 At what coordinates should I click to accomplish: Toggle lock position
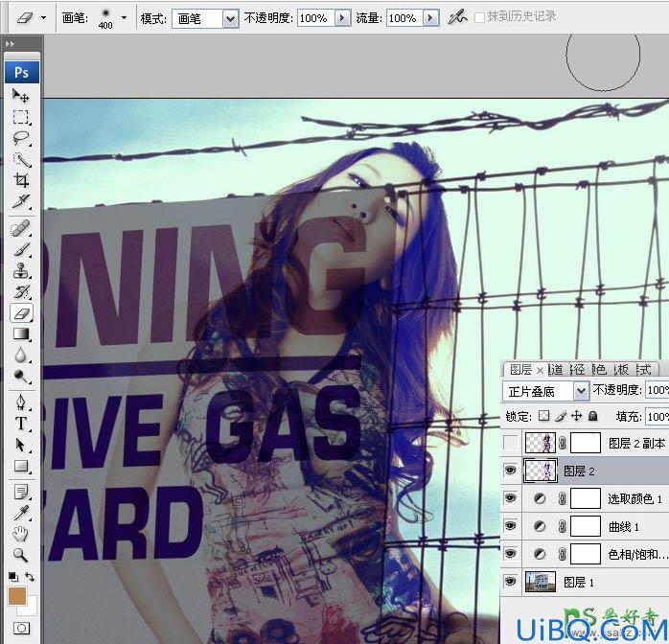click(x=576, y=416)
